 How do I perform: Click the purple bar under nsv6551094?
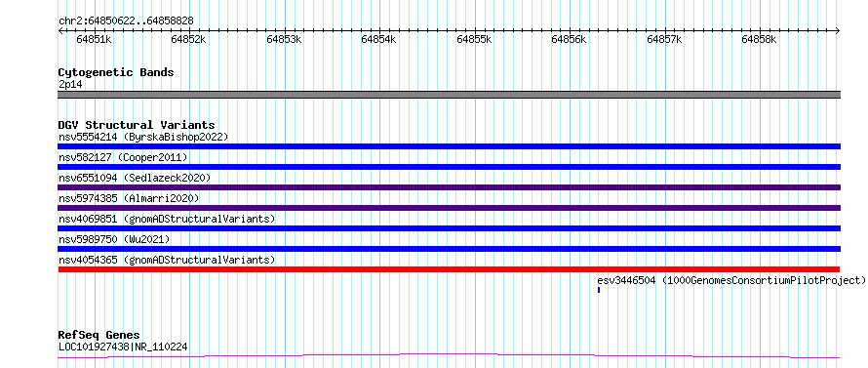click(449, 187)
